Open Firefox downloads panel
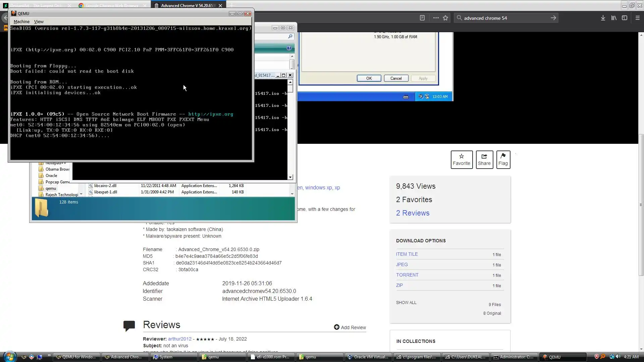Viewport: 644px width, 362px height. [x=603, y=18]
